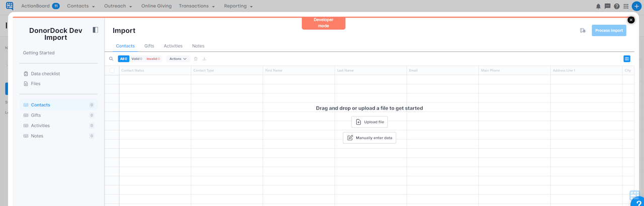This screenshot has width=644, height=206.
Task: Click the Address Line 1 column header
Action: (587, 70)
